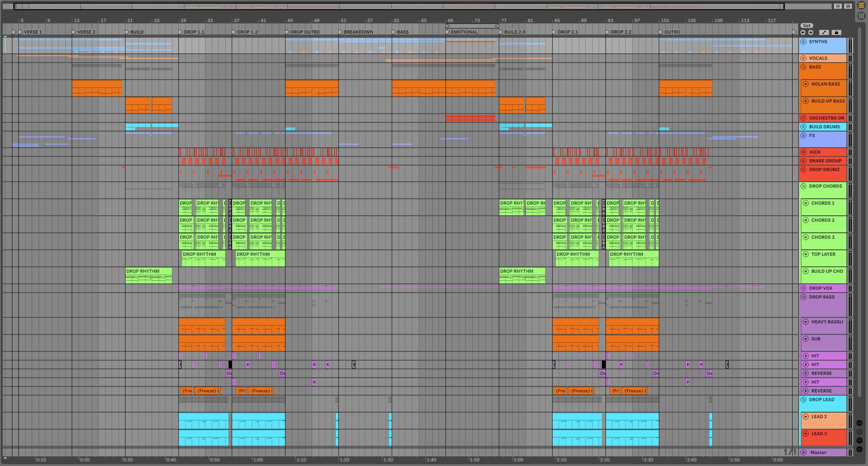The width and height of the screenshot is (868, 466).
Task: Select the DROP 1.2 locator
Action: [x=245, y=32]
